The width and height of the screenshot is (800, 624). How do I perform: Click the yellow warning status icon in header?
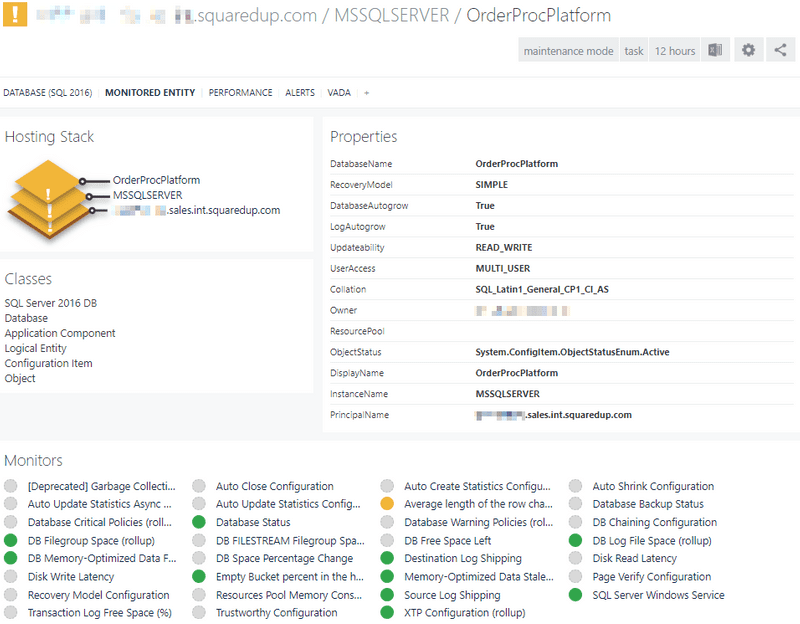coord(15,14)
